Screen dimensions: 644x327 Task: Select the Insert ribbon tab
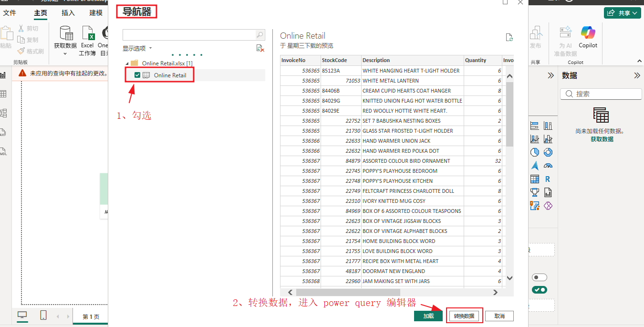(68, 13)
